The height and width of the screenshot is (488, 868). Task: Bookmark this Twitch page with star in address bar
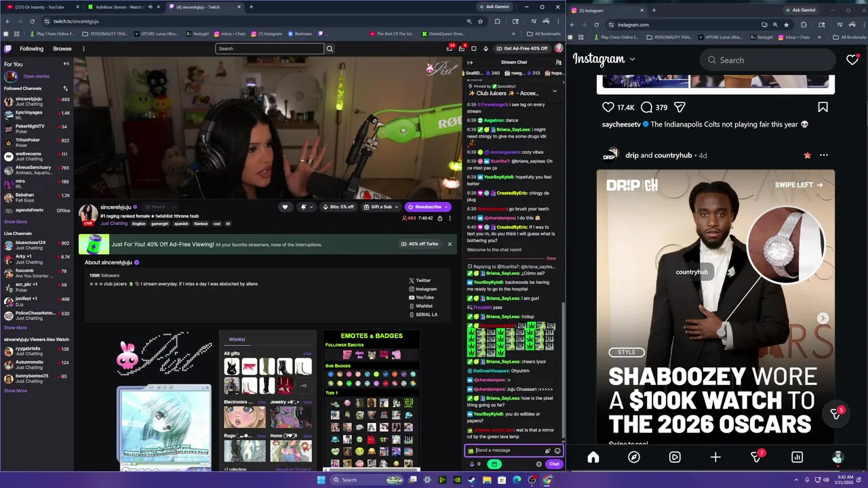(480, 21)
